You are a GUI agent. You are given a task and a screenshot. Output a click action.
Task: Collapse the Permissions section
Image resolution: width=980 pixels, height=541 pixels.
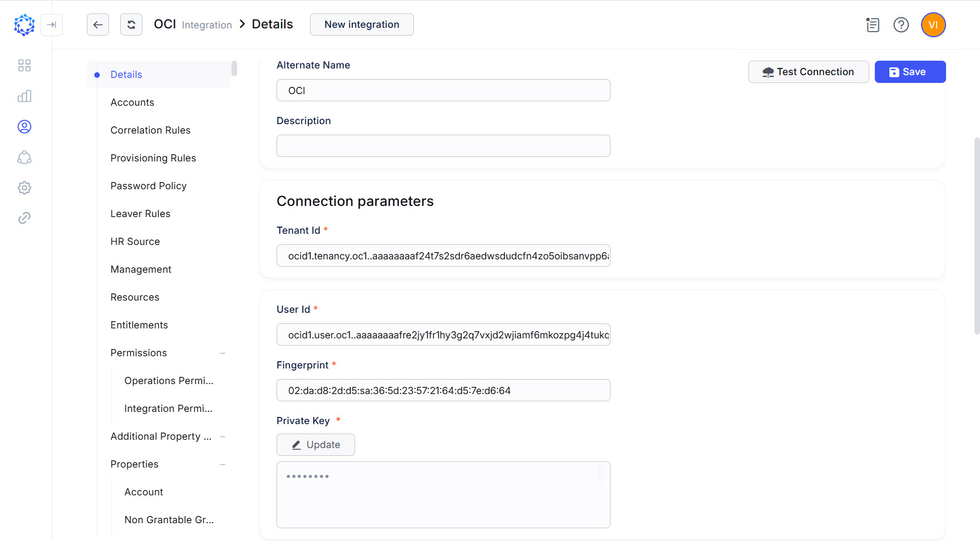click(223, 353)
